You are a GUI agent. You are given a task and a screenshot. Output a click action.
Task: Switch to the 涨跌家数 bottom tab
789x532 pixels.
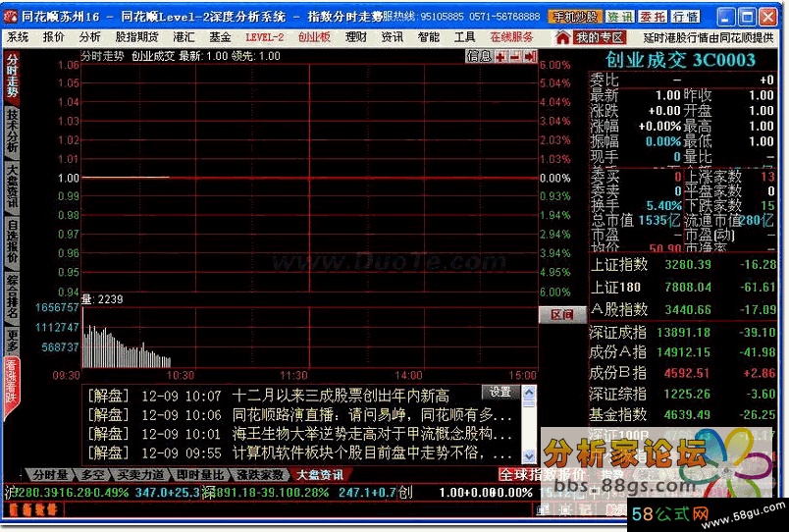[x=260, y=475]
